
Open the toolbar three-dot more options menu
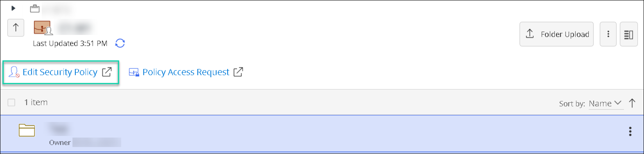point(608,34)
